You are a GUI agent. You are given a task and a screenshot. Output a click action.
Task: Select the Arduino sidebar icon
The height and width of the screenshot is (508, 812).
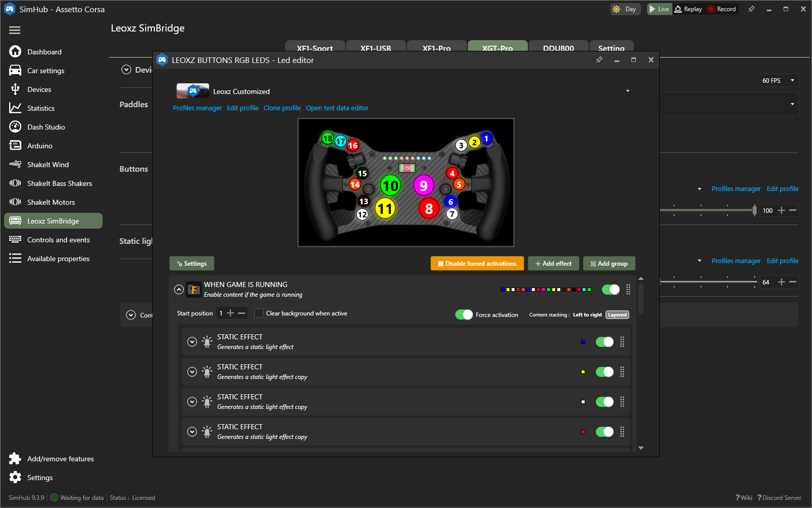click(x=15, y=146)
